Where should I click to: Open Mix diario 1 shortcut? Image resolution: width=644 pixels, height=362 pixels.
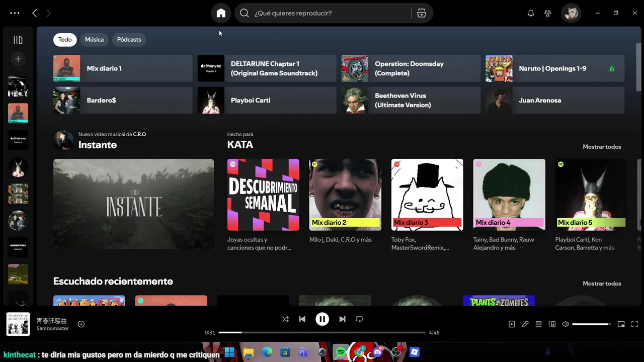[x=123, y=68]
